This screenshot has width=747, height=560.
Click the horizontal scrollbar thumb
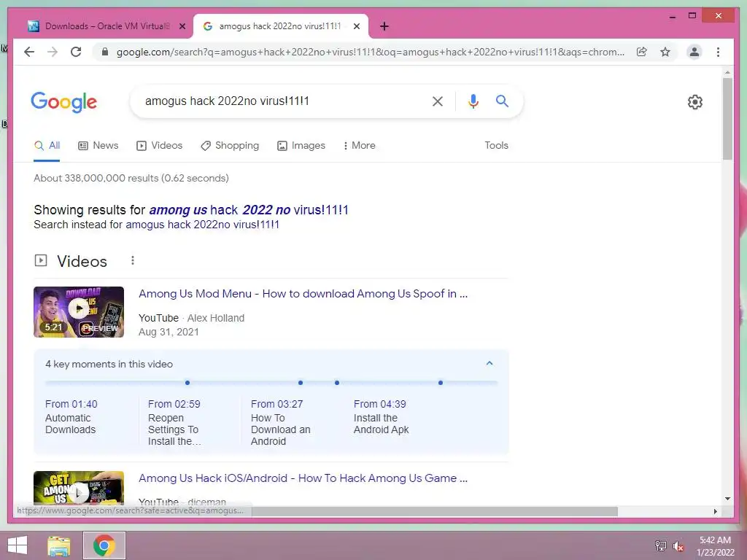435,511
